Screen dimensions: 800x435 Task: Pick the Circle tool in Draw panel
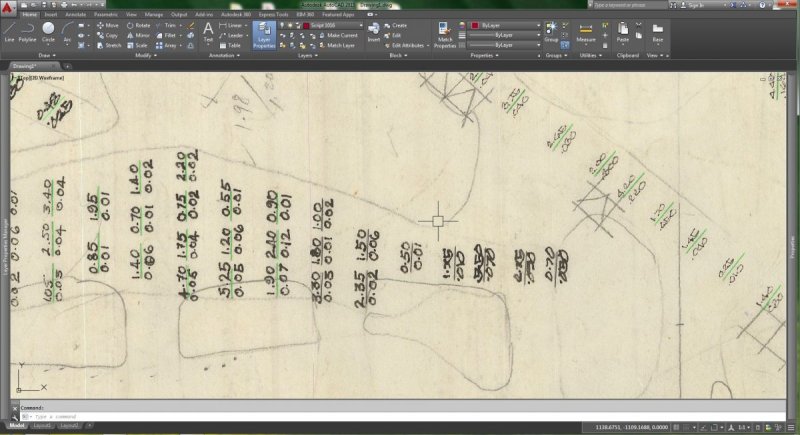(x=48, y=32)
